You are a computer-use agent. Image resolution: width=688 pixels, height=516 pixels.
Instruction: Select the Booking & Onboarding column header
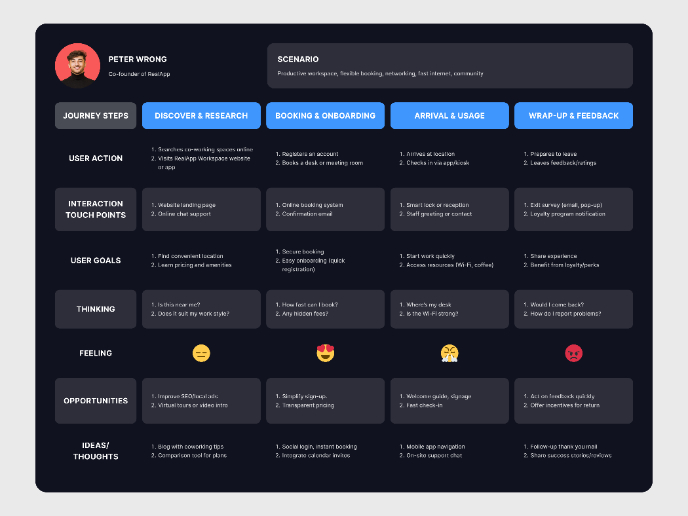(x=325, y=116)
